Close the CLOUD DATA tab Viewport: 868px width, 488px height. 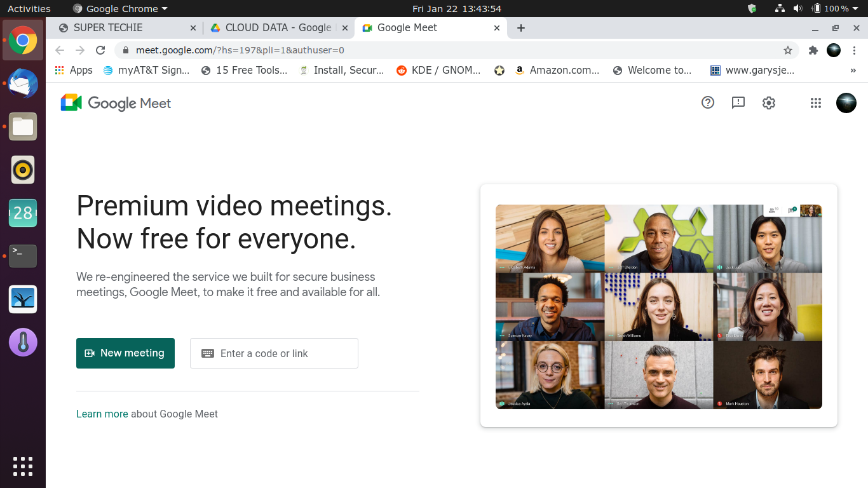tap(345, 28)
